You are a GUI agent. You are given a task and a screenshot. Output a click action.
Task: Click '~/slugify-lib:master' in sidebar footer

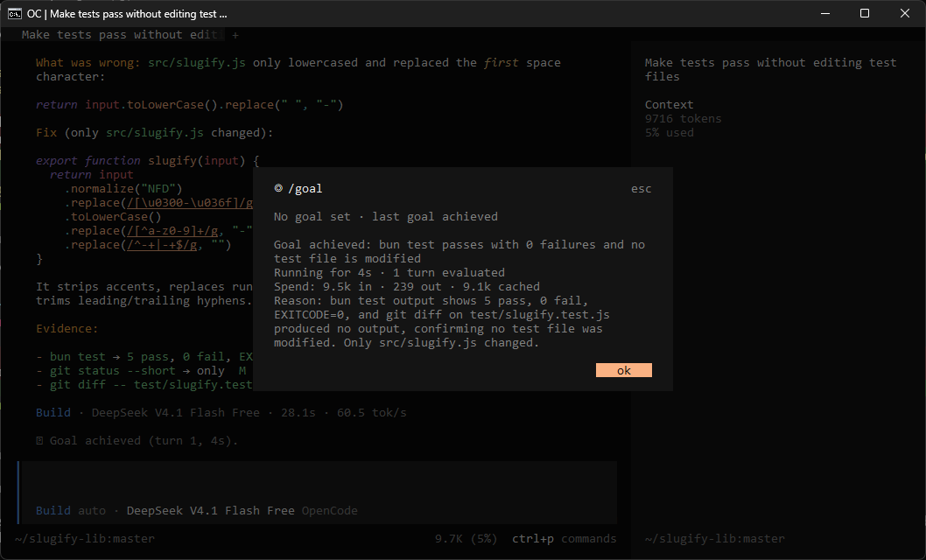(x=714, y=539)
